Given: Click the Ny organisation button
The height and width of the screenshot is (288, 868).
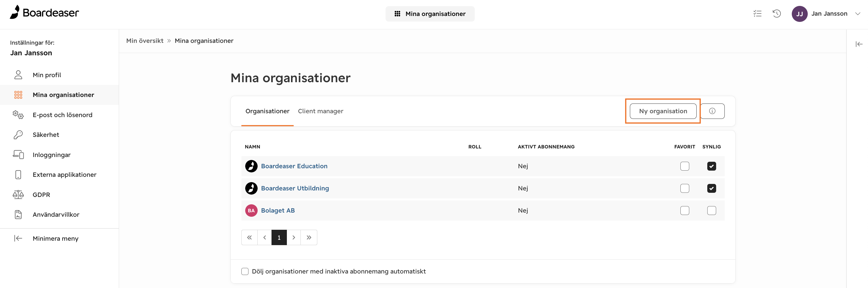Looking at the screenshot, I should [663, 111].
